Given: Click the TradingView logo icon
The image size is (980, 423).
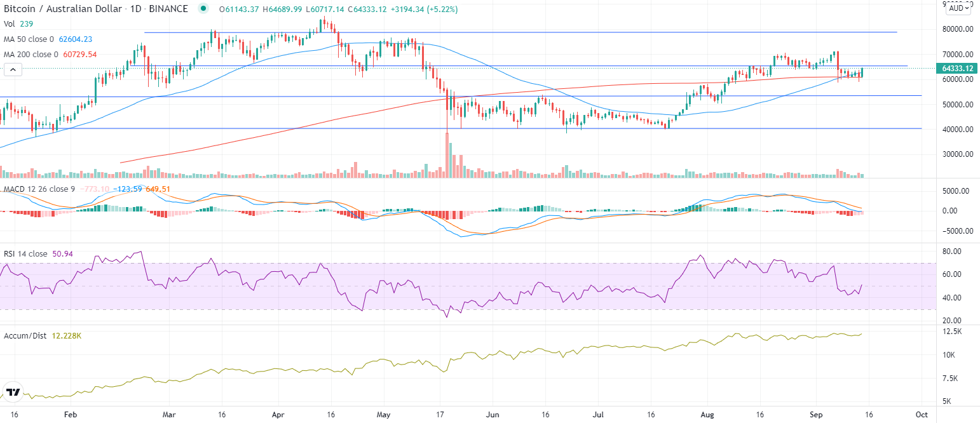Looking at the screenshot, I should click(x=12, y=393).
